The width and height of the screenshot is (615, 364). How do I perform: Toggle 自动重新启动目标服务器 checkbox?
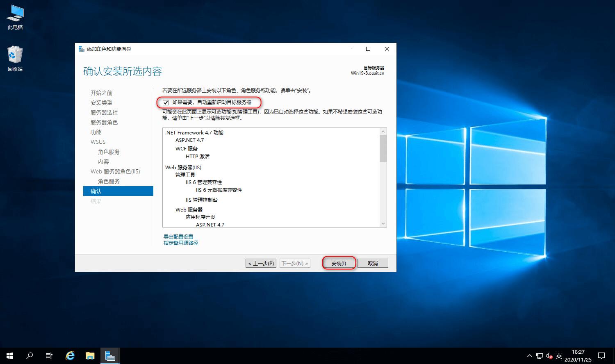tap(166, 102)
